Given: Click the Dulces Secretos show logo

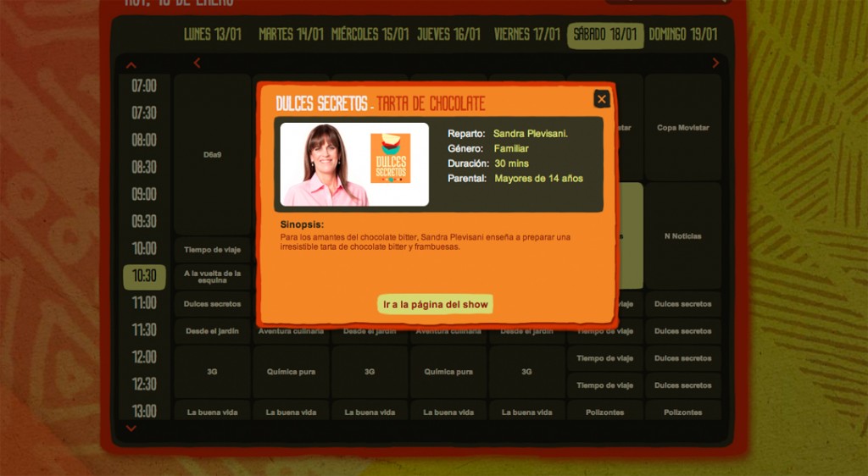Looking at the screenshot, I should [x=390, y=158].
